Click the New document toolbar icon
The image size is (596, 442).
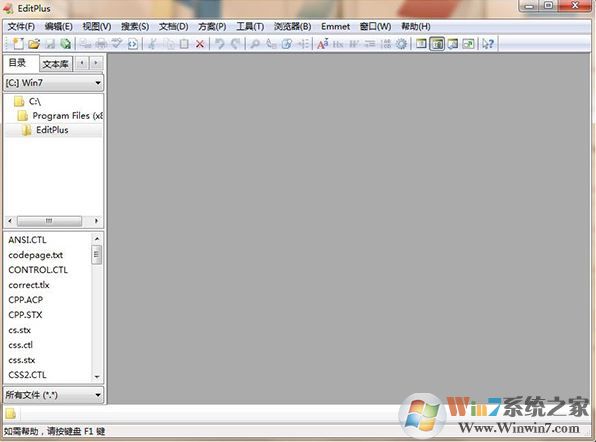18,44
